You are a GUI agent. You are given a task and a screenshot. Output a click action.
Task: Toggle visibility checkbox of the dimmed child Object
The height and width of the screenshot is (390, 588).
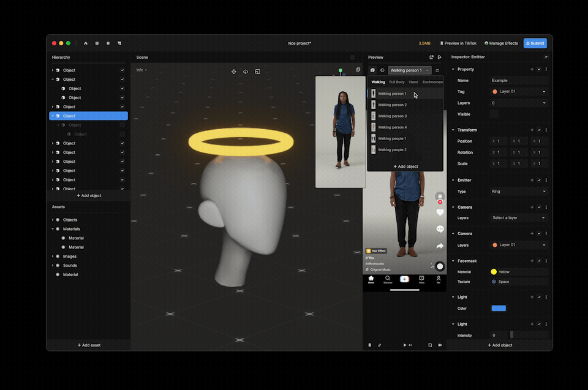tap(123, 125)
